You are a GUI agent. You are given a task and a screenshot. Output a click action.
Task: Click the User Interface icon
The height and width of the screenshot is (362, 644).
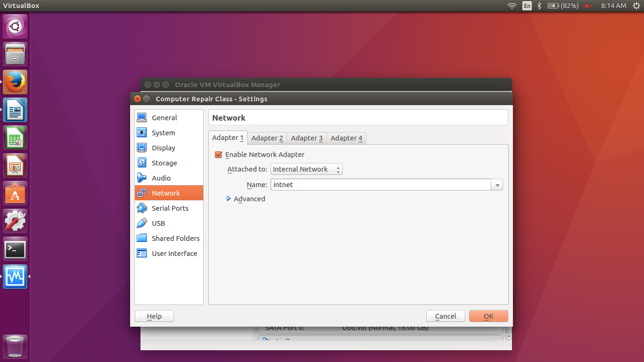142,253
